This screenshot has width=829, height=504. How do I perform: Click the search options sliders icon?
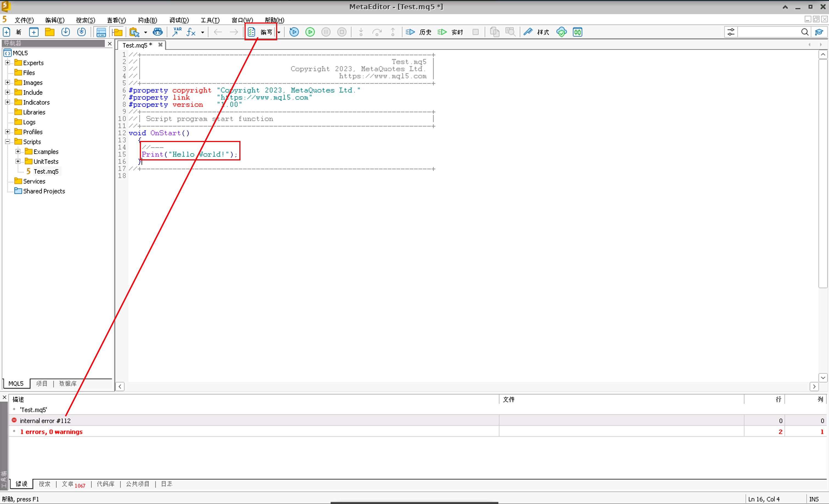(x=731, y=32)
